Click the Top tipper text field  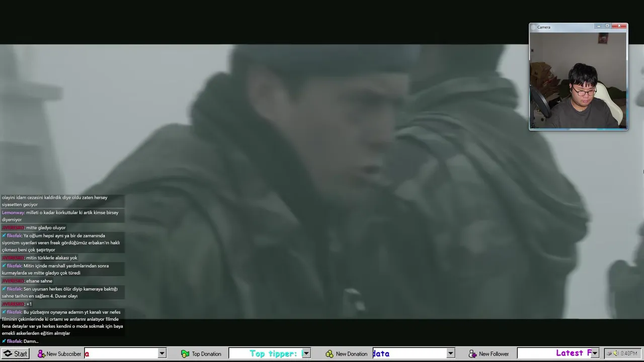click(x=265, y=353)
